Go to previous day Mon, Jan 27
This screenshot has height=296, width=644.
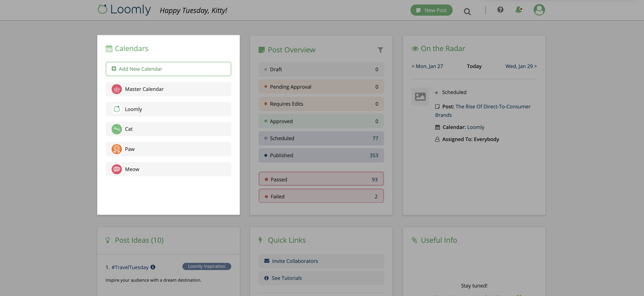[427, 66]
